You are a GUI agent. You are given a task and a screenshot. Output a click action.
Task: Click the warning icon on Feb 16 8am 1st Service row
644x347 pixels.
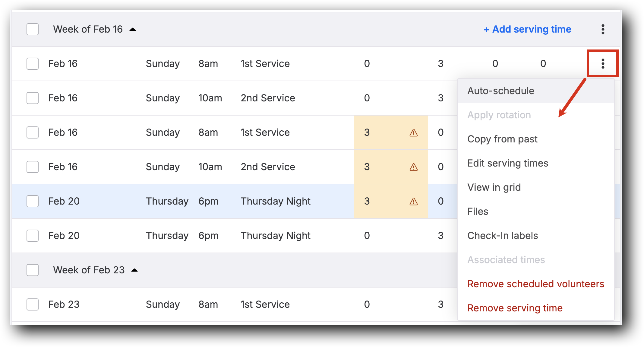413,132
